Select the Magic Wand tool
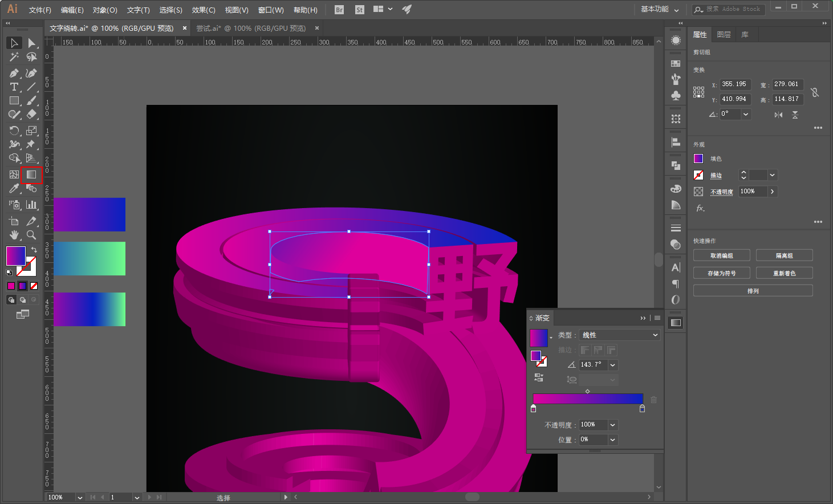 (x=14, y=57)
